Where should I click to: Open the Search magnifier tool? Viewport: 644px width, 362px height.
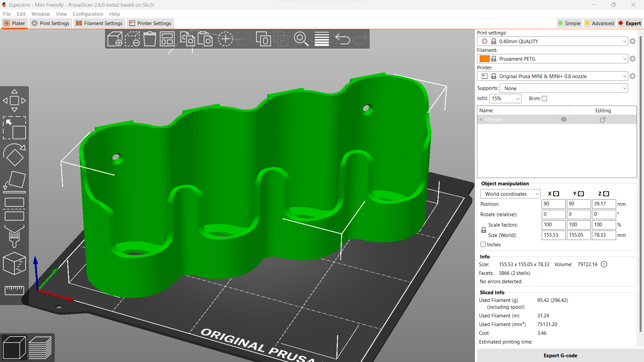[301, 39]
